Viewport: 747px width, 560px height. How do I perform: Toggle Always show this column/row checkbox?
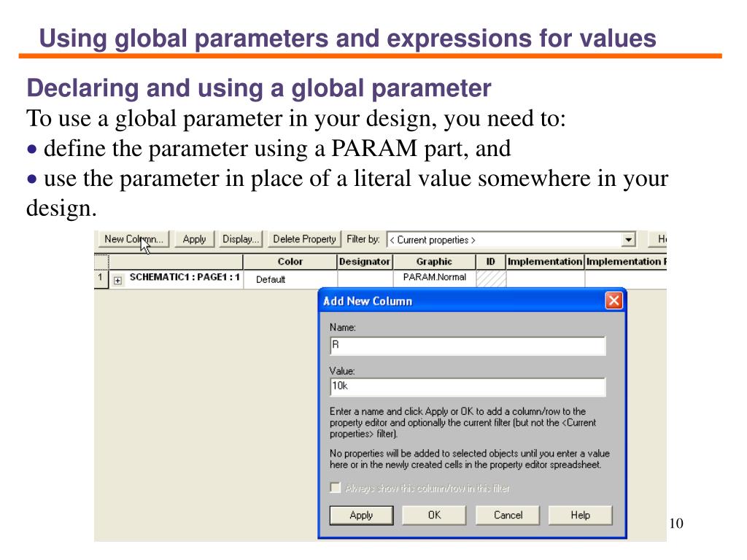[336, 488]
